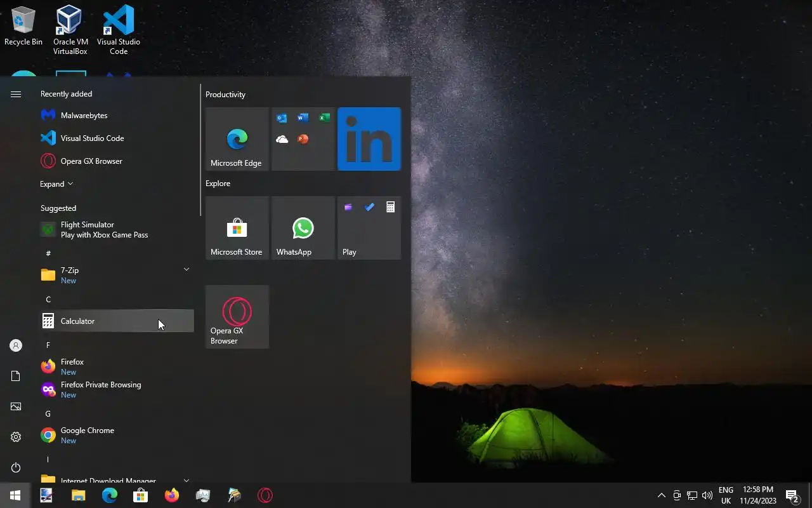
Task: Click the ENG UK language indicator
Action: (726, 495)
